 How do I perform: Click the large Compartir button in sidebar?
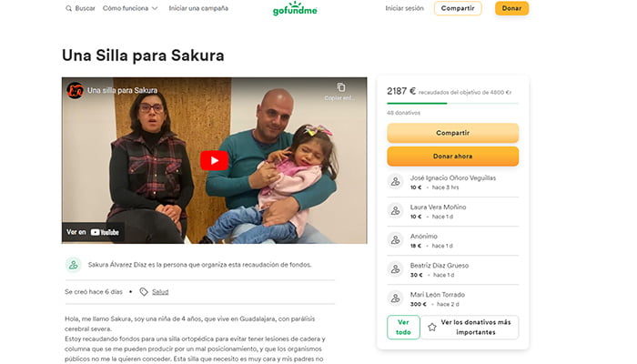(452, 133)
